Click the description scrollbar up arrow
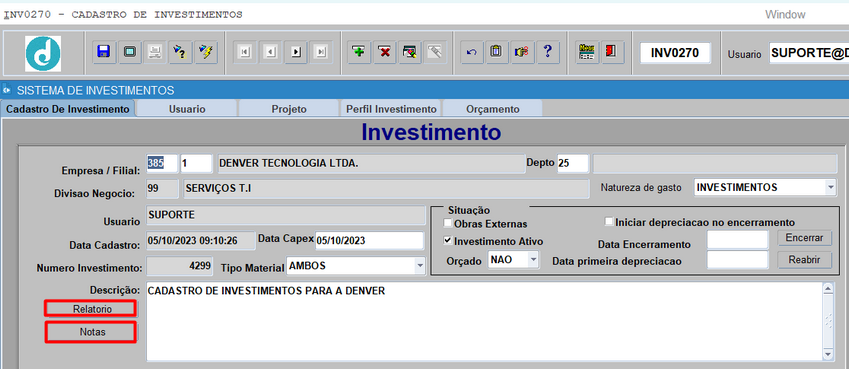This screenshot has height=369, width=849. (828, 289)
